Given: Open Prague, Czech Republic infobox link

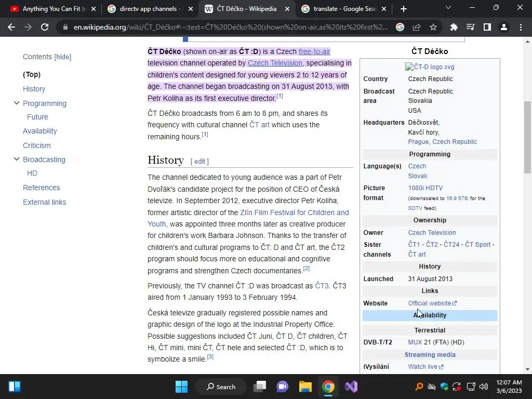Looking at the screenshot, I should point(443,142).
